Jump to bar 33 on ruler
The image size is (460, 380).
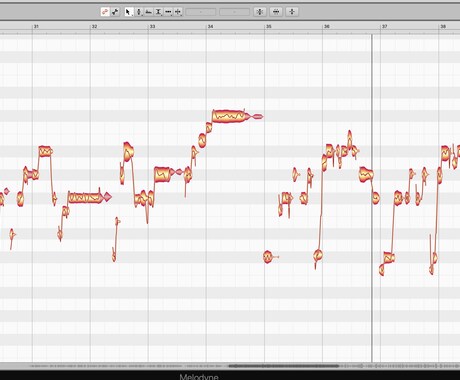[x=152, y=26]
